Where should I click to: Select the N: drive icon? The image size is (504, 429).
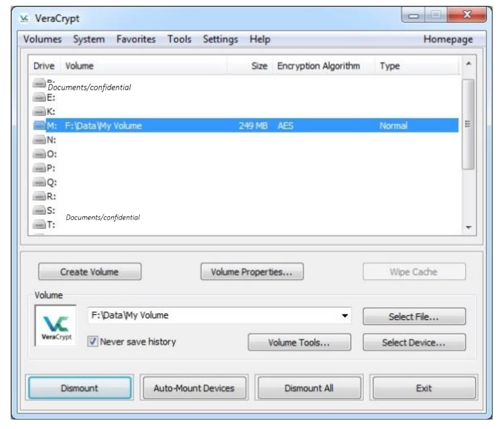pos(39,140)
